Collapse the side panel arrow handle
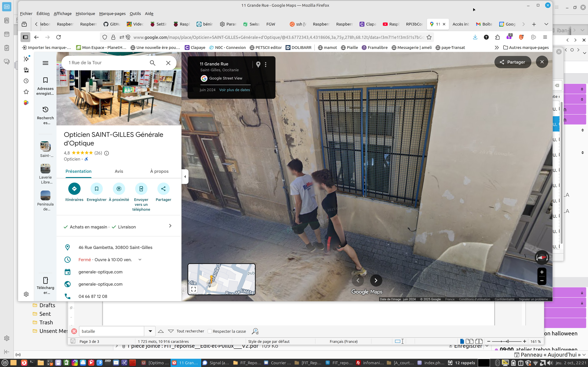The image size is (588, 367). coord(185,176)
